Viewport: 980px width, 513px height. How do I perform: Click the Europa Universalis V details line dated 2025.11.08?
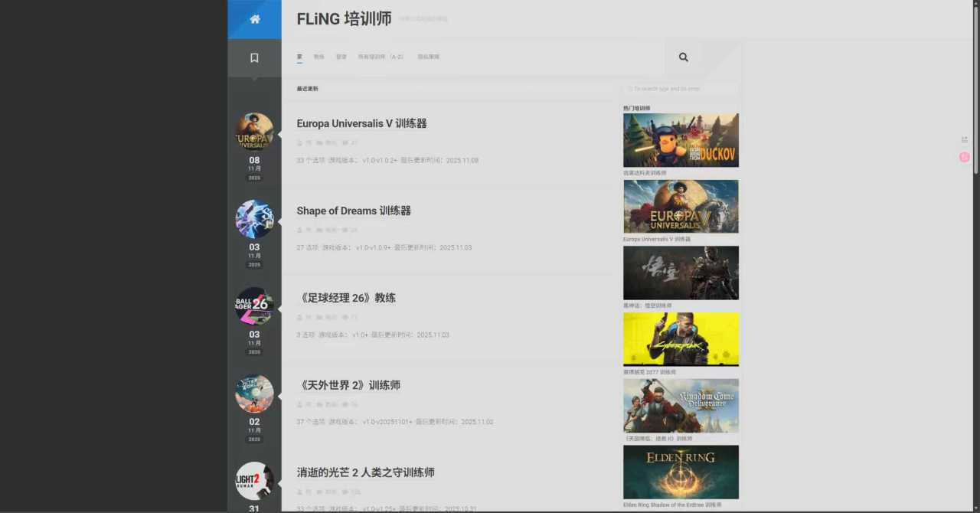pyautogui.click(x=387, y=160)
